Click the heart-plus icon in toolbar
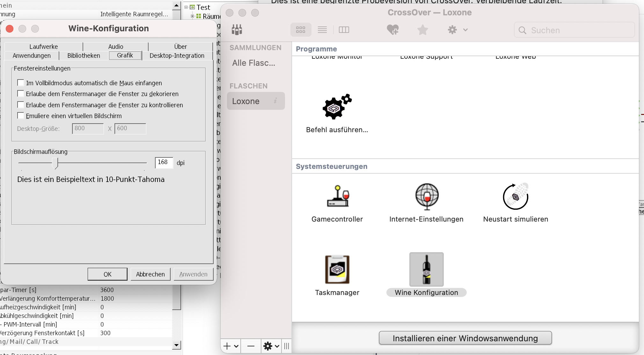 392,30
